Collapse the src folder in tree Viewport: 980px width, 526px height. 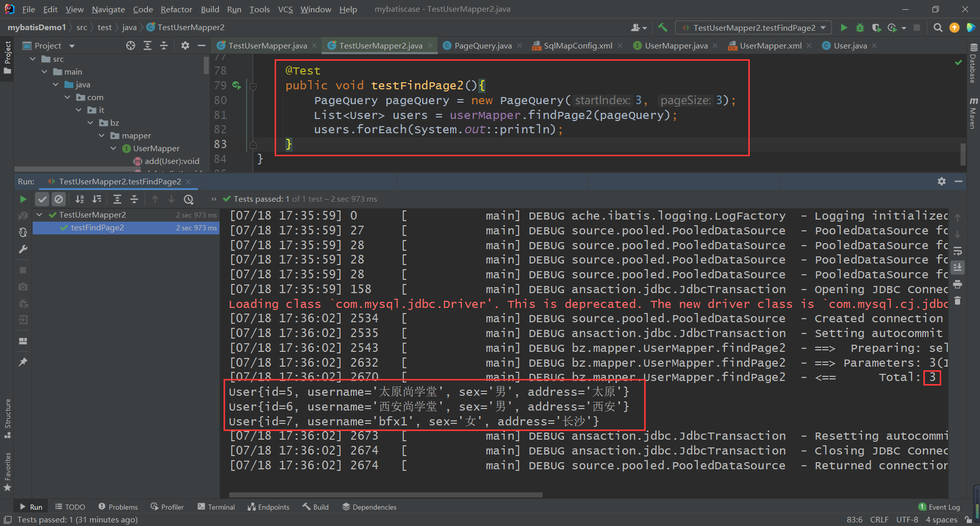click(x=33, y=59)
